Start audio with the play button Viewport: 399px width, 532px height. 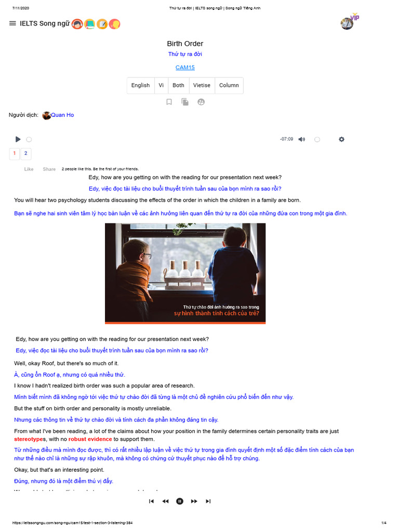tap(18, 139)
